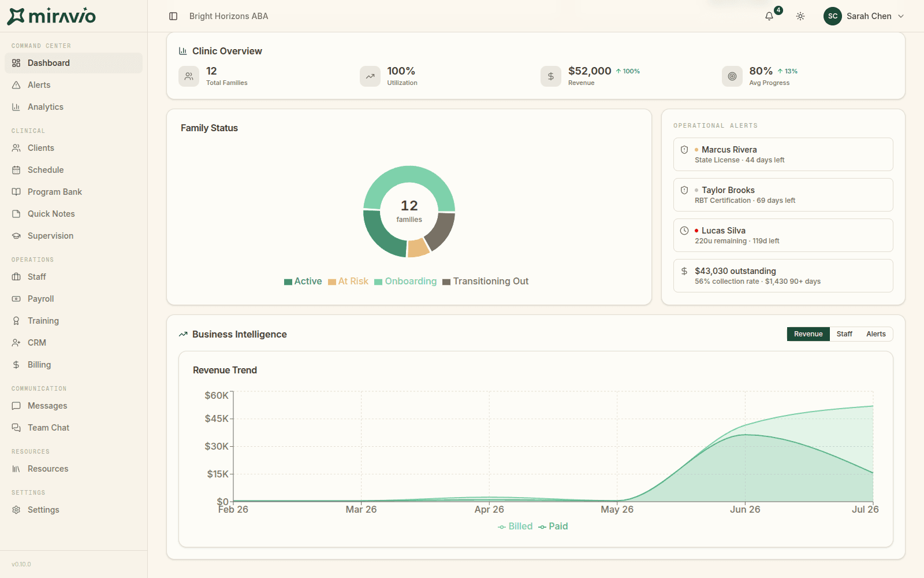Click the Billing dollar icon
This screenshot has height=578, width=924.
(16, 365)
